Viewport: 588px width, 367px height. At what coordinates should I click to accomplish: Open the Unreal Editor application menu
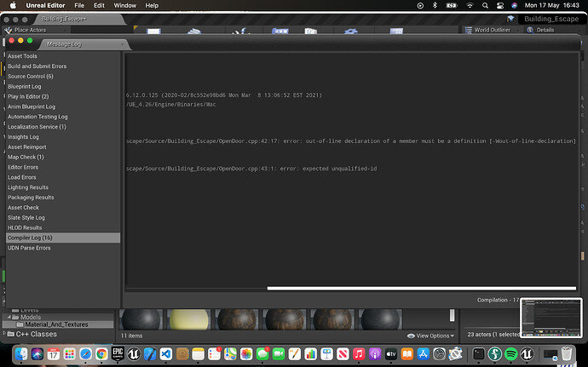coord(45,5)
